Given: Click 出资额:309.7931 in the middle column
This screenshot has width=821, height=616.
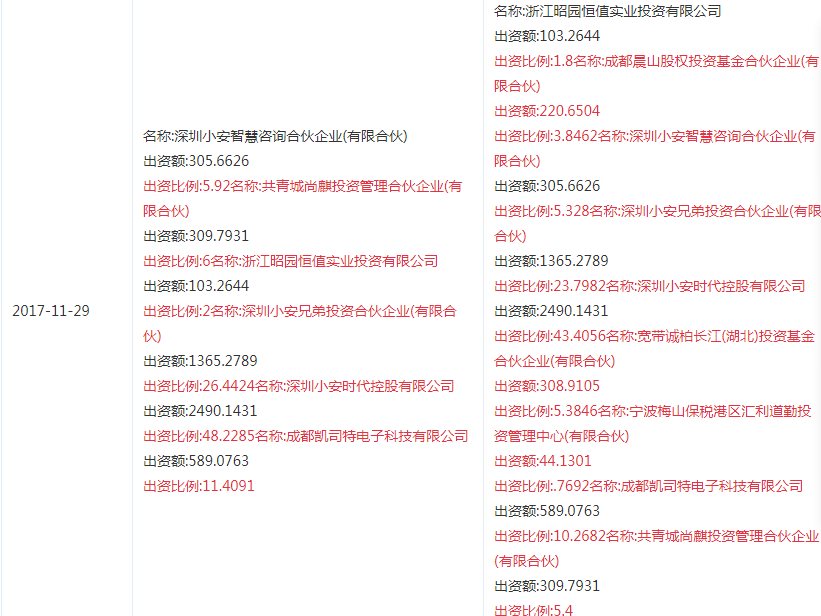Looking at the screenshot, I should click(x=196, y=236).
